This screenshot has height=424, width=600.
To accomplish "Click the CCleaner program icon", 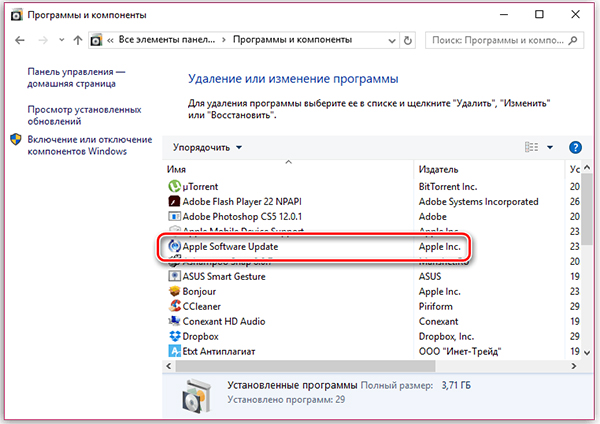I will pyautogui.click(x=173, y=308).
